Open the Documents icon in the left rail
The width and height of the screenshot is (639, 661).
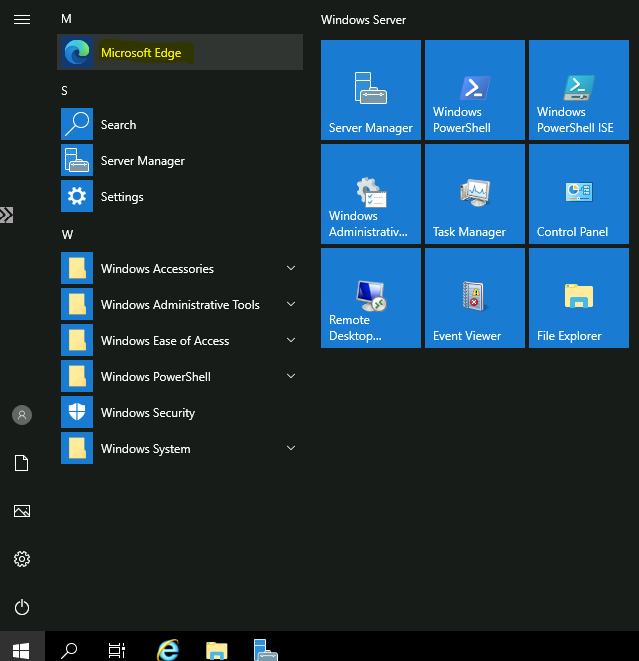pos(22,463)
